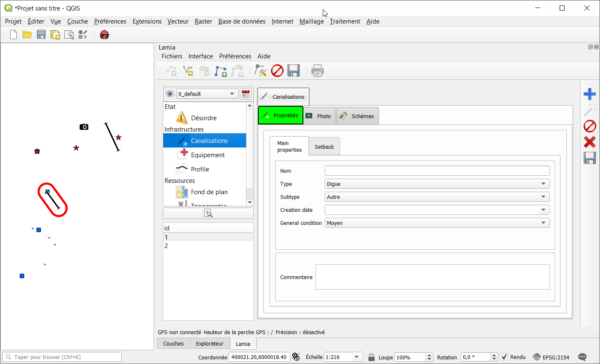
Task: Switch to the Couches panel tab
Action: (173, 343)
